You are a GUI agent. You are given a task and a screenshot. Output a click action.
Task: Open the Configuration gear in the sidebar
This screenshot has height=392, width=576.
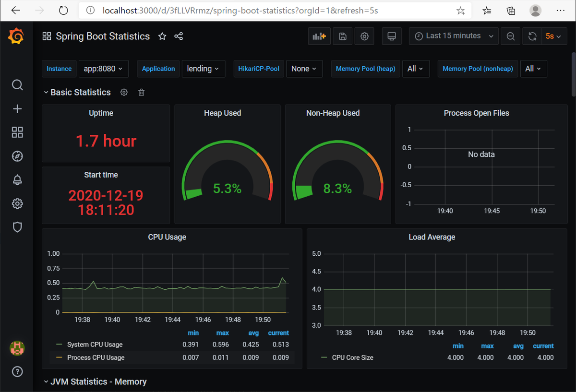17,204
